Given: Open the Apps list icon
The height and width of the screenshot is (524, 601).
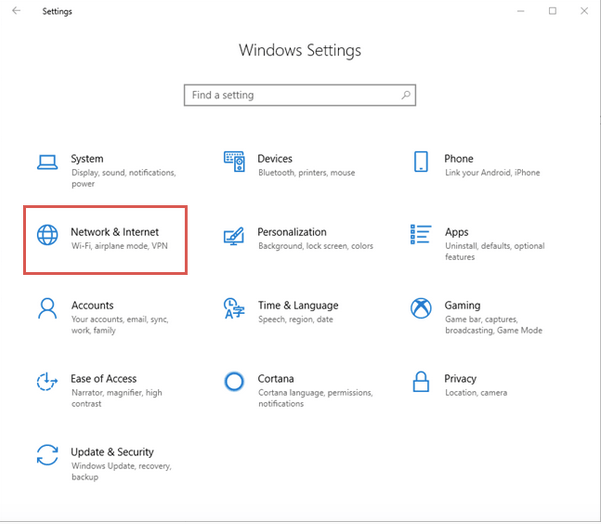Looking at the screenshot, I should (x=420, y=234).
